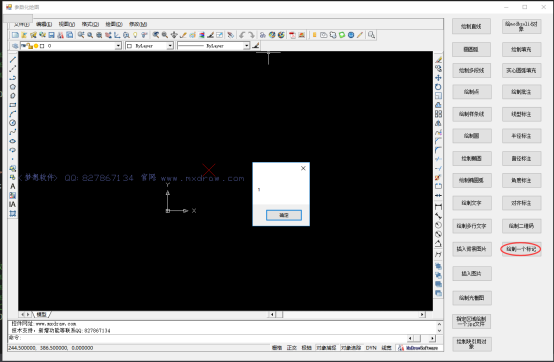Toggle 对象捕捉 object snap in status bar

[x=326, y=348]
